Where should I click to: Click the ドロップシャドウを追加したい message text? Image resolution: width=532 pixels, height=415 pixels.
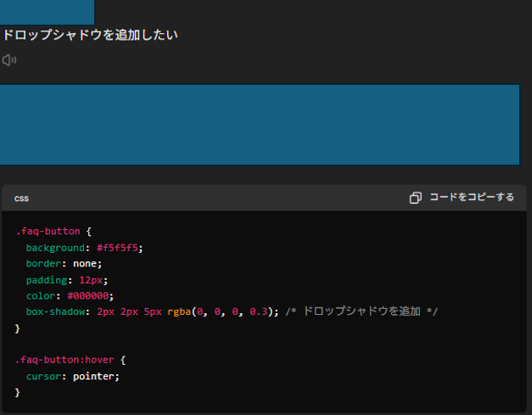point(90,35)
